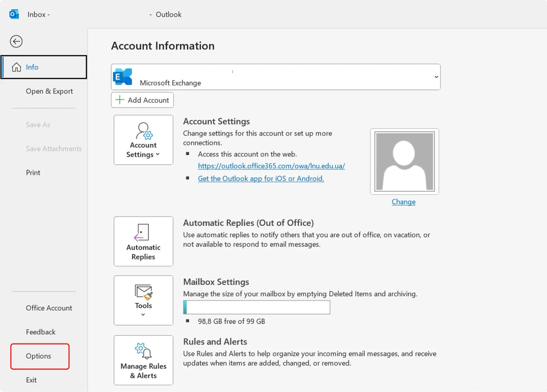Choose Exit from the sidebar
Screen dimensions: 547x392
31,380
